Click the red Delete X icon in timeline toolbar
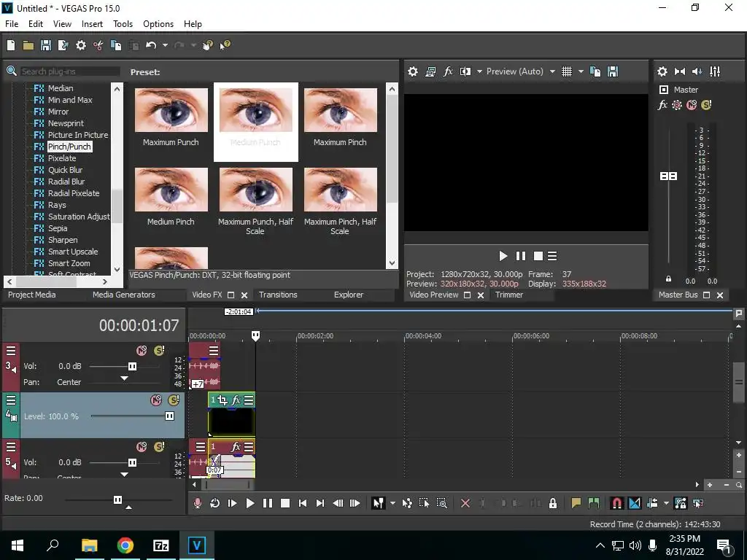 click(x=465, y=503)
